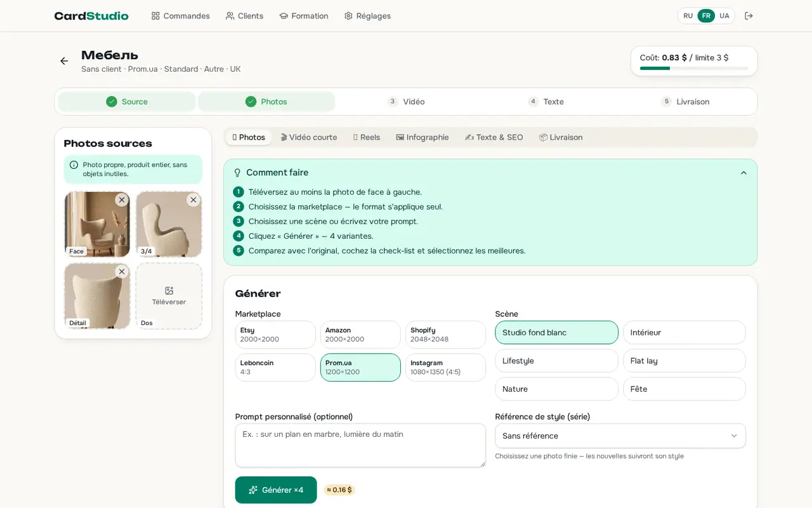
Task: Select the Flat lay scene
Action: [684, 361]
